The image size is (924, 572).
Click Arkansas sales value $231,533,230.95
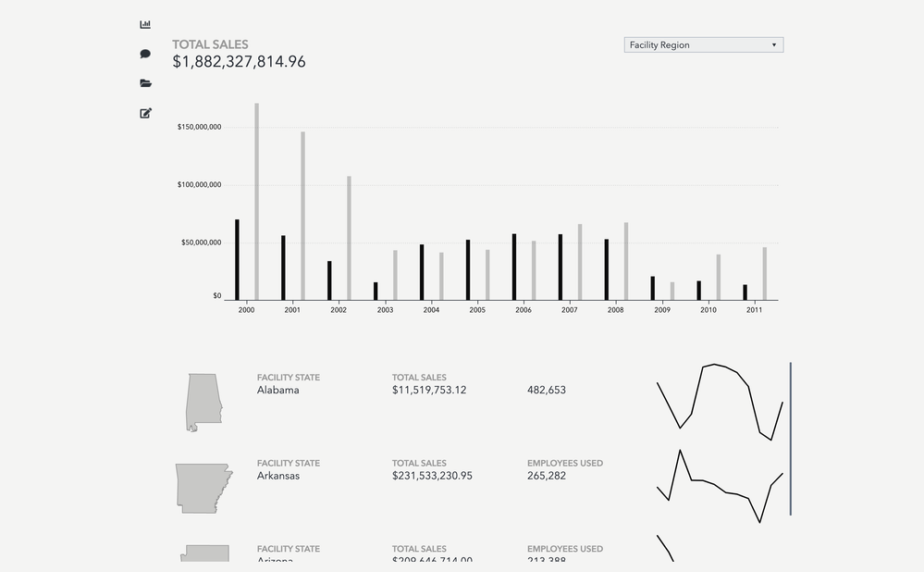[432, 476]
